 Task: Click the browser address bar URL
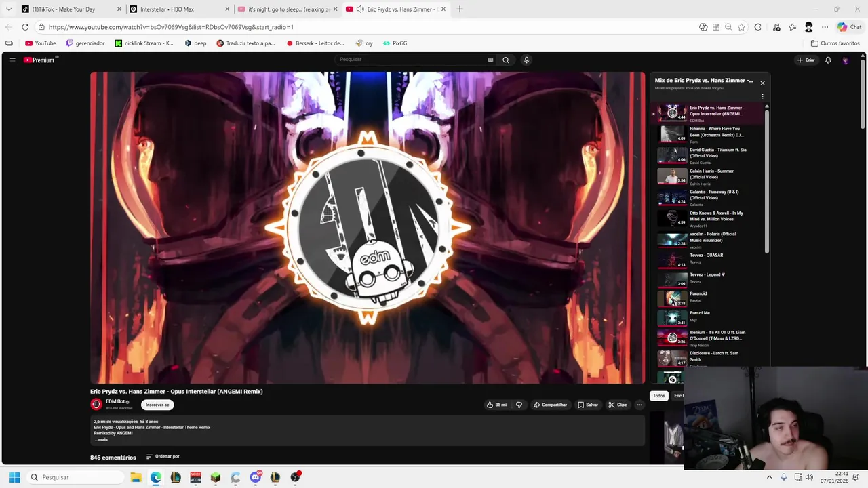[171, 27]
